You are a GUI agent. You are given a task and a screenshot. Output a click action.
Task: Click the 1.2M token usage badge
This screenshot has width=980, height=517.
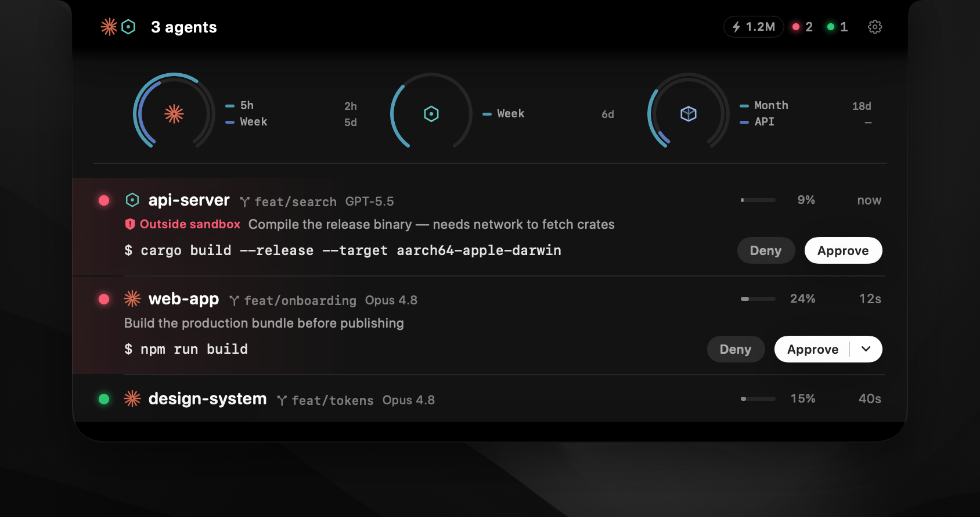pos(754,27)
